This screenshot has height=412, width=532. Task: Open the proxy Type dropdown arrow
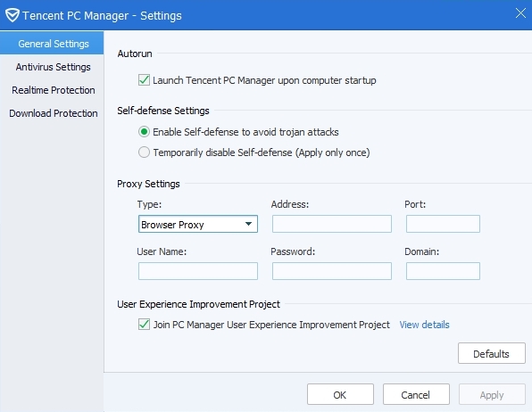point(248,224)
